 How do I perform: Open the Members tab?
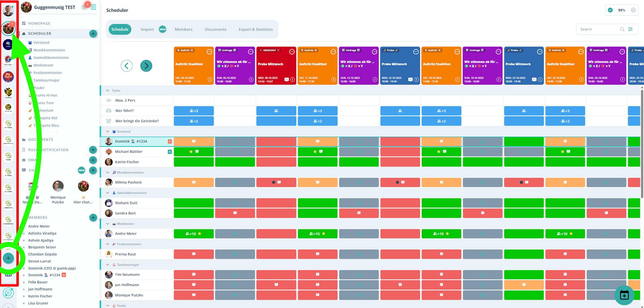tap(183, 29)
